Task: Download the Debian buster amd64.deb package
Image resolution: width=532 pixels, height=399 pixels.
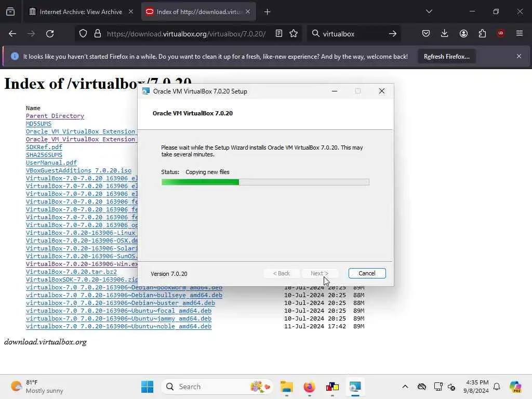Action: coord(121,303)
